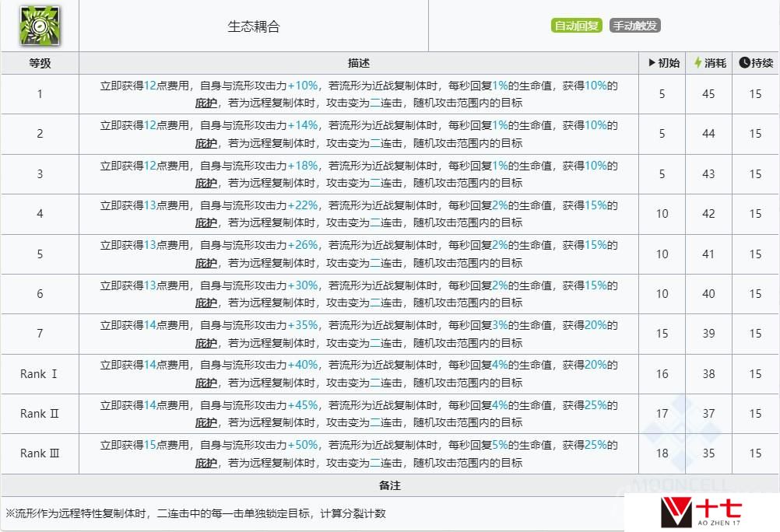Click the +30% attack value in level 6
780x532 pixels.
click(x=303, y=285)
